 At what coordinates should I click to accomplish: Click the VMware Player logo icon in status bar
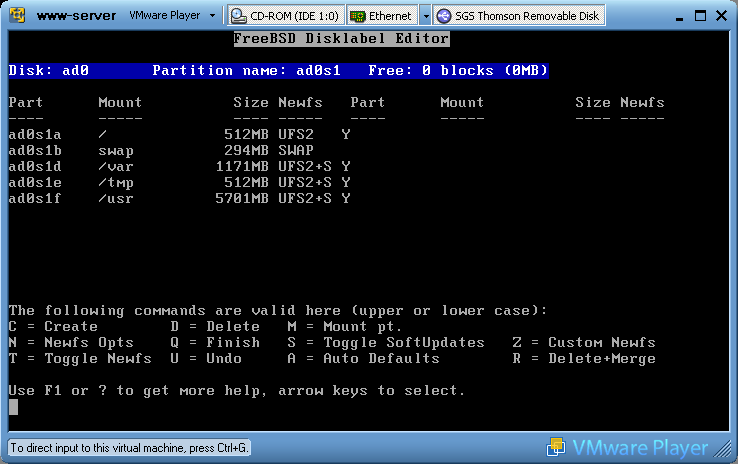(556, 447)
